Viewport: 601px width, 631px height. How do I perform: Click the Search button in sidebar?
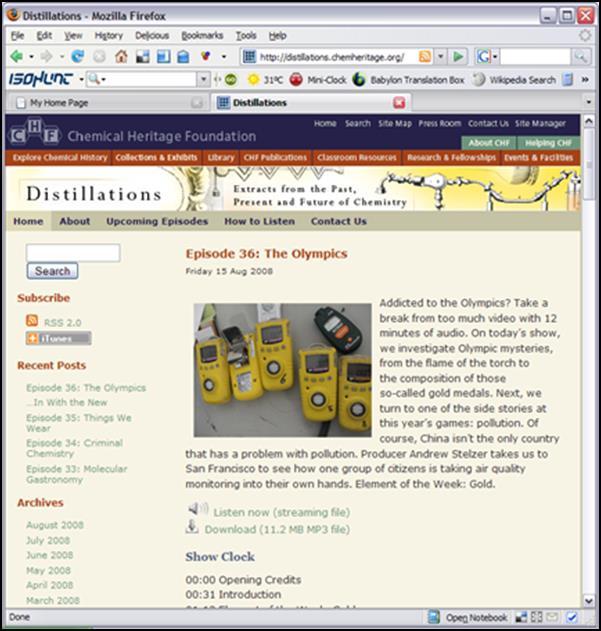(x=52, y=271)
